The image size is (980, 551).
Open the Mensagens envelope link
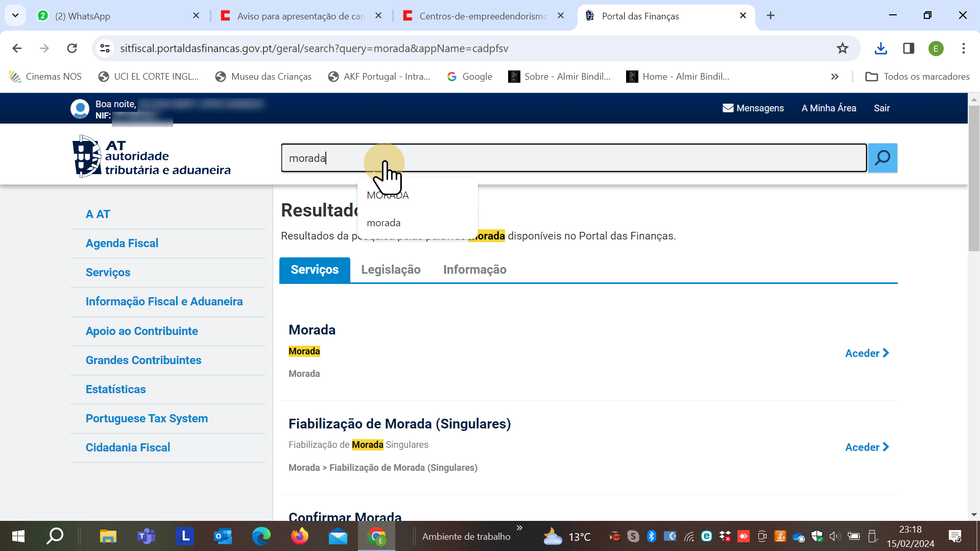[x=753, y=108]
